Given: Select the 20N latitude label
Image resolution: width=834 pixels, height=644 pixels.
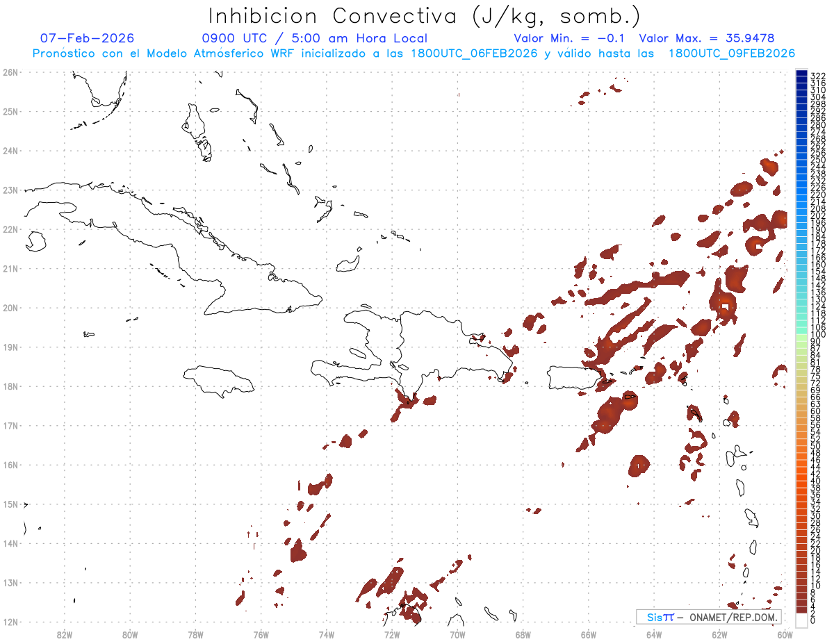Looking at the screenshot, I should 11,308.
